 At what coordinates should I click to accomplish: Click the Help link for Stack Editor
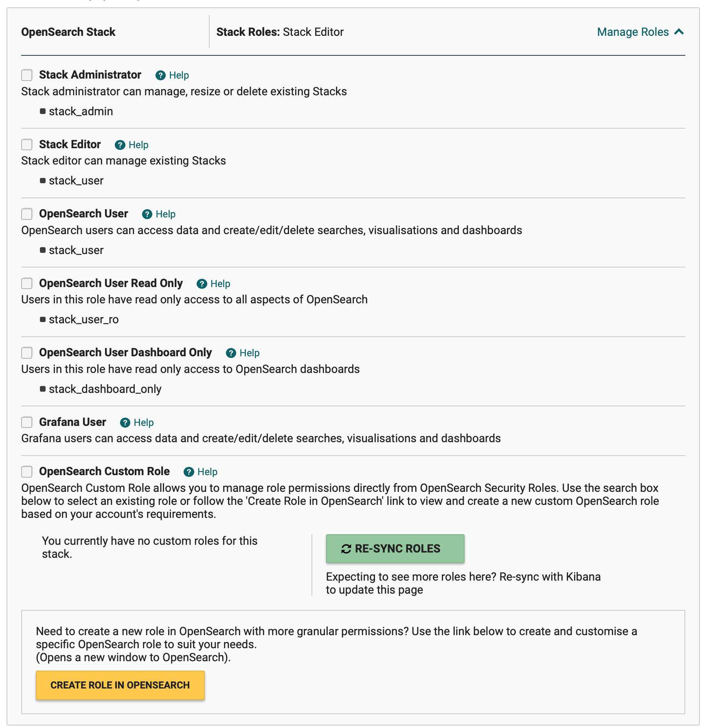138,145
